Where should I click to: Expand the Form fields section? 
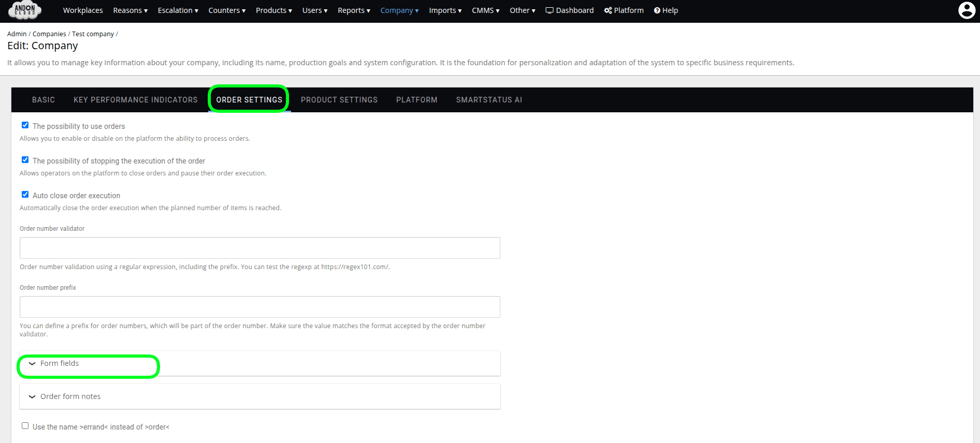(60, 364)
